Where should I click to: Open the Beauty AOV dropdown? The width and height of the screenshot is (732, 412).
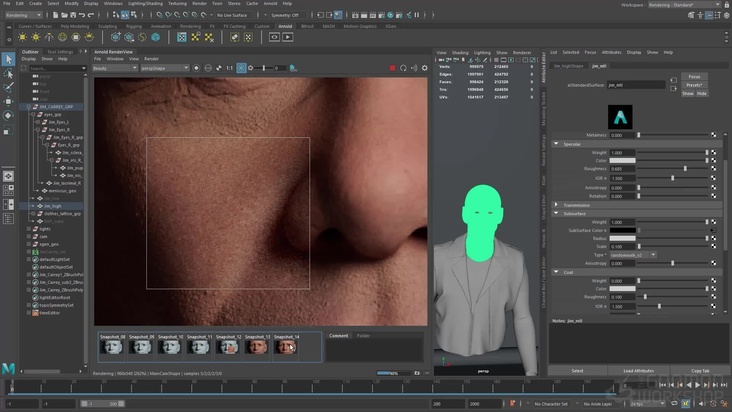[114, 68]
